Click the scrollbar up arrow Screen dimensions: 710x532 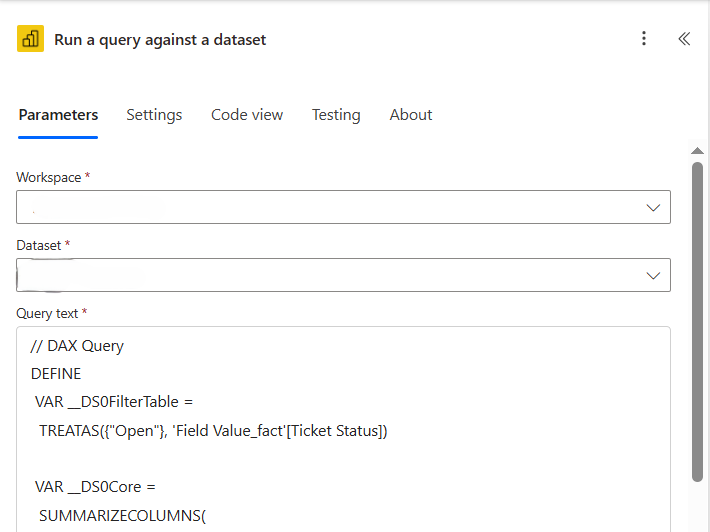pyautogui.click(x=697, y=151)
